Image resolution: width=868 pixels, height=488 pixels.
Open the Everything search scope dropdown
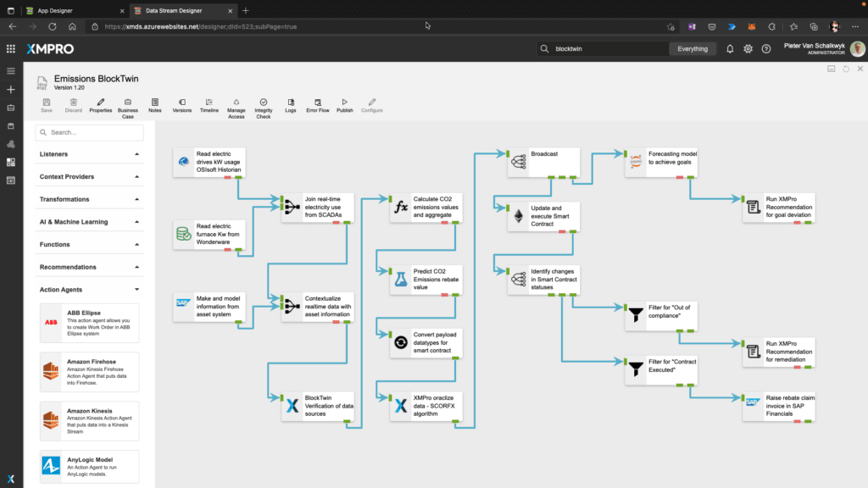click(693, 49)
